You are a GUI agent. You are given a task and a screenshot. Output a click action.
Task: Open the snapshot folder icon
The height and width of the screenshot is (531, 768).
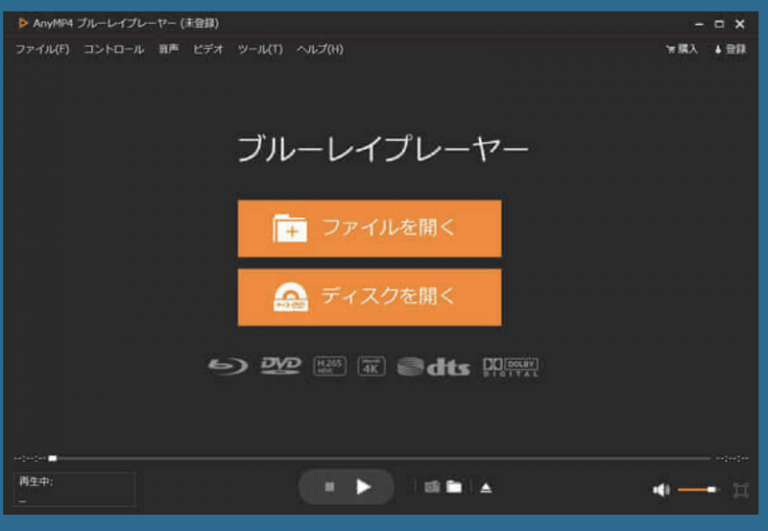(x=454, y=487)
